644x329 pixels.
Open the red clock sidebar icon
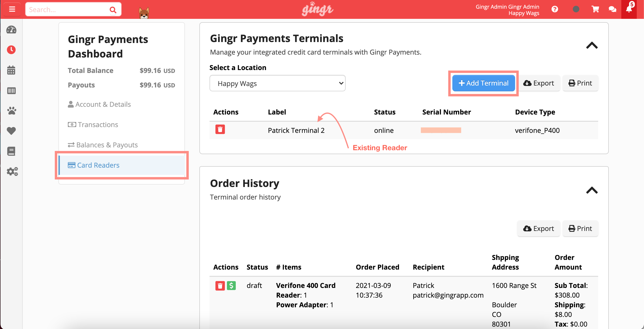11,50
